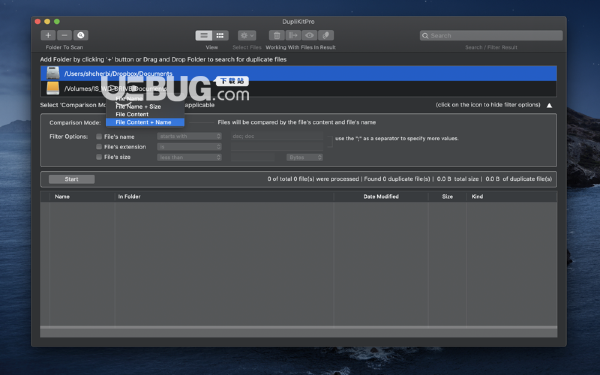Screen dimensions: 600x375
Task: Sort results by Name column
Action: 82,197
